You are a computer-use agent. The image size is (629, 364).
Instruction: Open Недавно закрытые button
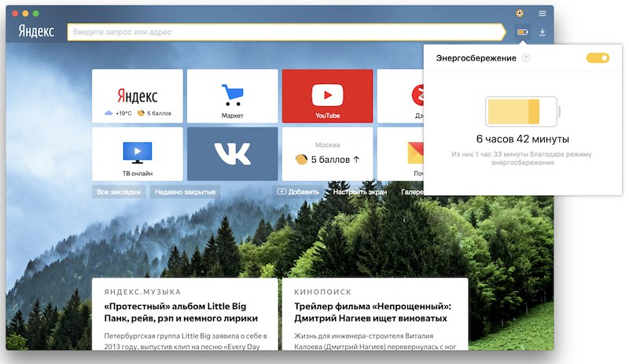(x=185, y=192)
